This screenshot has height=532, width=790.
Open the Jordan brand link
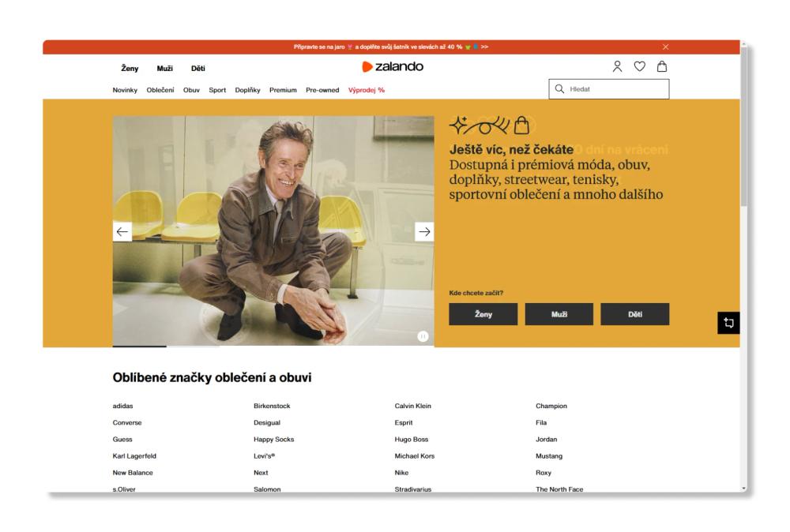coord(546,440)
